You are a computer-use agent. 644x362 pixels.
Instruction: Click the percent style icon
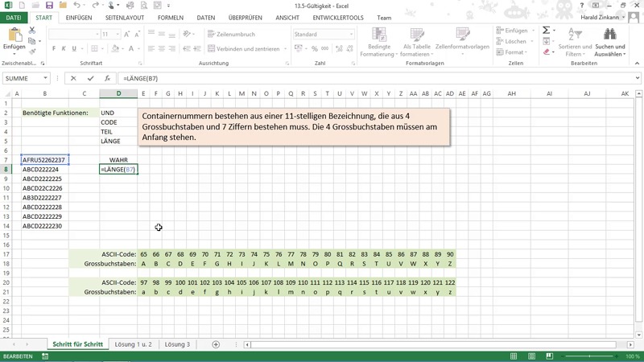[314, 48]
